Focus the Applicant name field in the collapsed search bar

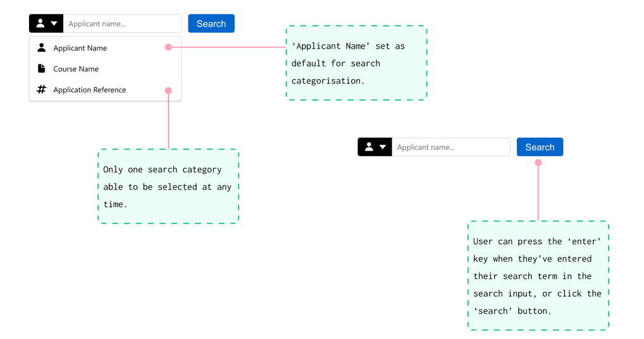click(x=450, y=147)
